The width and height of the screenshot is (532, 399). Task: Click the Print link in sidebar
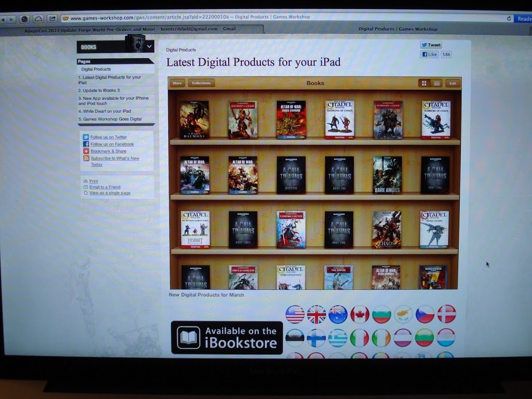pyautogui.click(x=94, y=181)
